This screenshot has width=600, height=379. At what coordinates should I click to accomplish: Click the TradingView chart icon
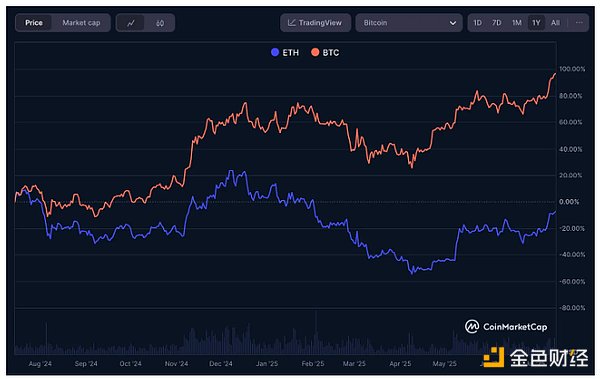(x=292, y=23)
